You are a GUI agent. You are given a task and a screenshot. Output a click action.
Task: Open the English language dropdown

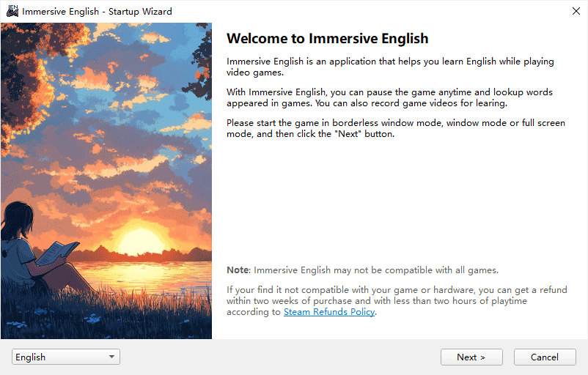pyautogui.click(x=66, y=357)
